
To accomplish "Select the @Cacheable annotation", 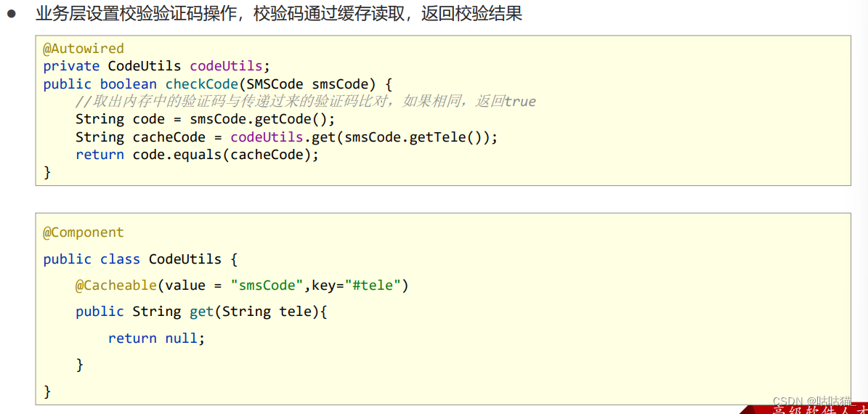I will pos(115,285).
